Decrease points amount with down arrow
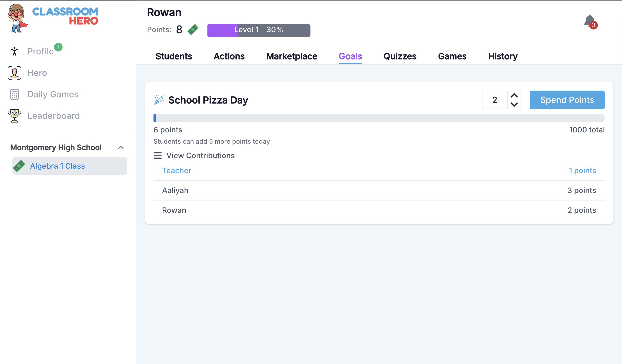 [514, 105]
